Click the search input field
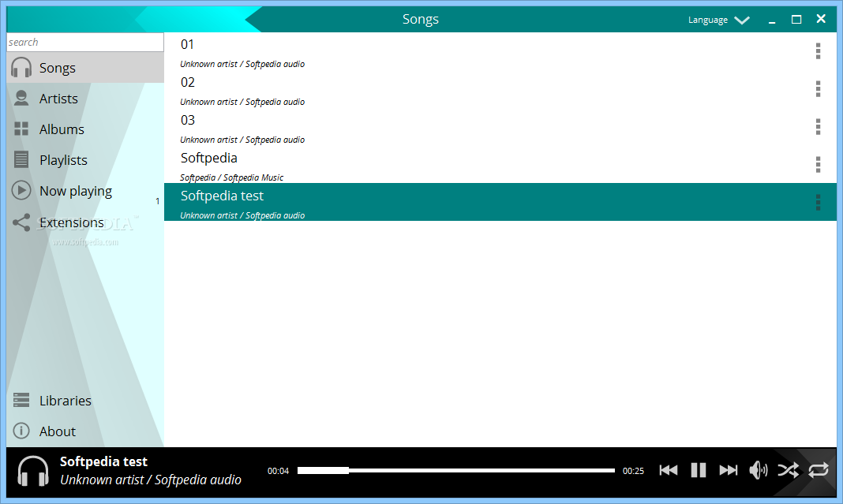 pos(85,42)
